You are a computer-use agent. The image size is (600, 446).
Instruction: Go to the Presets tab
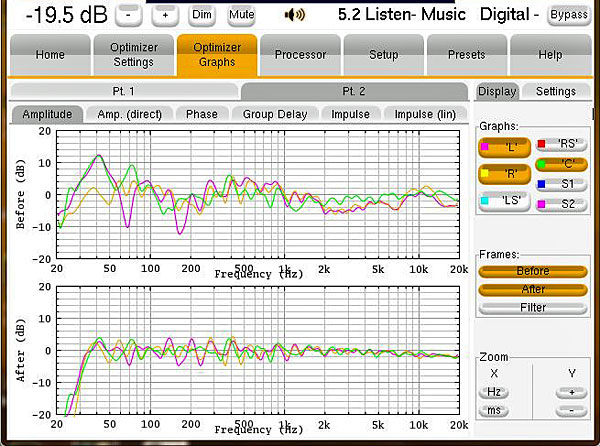[467, 55]
